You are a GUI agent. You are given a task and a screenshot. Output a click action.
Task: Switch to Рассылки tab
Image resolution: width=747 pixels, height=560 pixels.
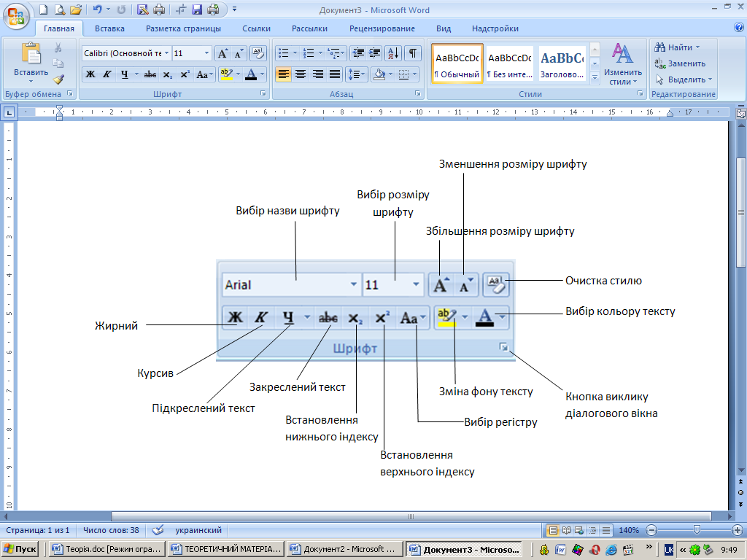point(309,28)
